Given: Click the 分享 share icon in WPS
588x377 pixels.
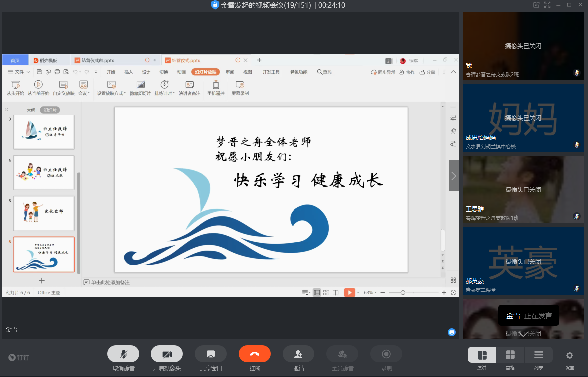Looking at the screenshot, I should [427, 72].
